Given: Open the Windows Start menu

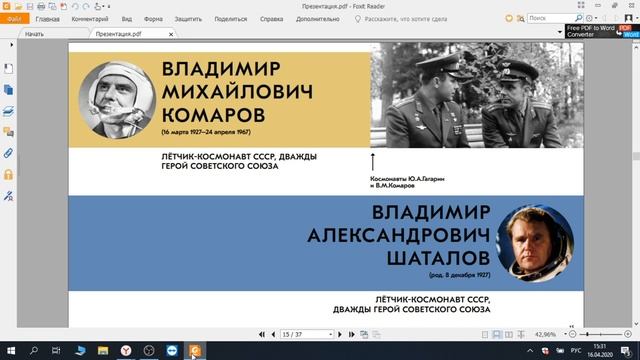Looking at the screenshot, I should (x=11, y=351).
